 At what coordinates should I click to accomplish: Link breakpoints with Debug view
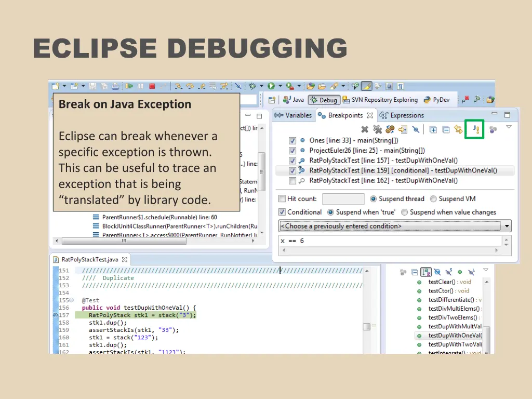tap(459, 129)
